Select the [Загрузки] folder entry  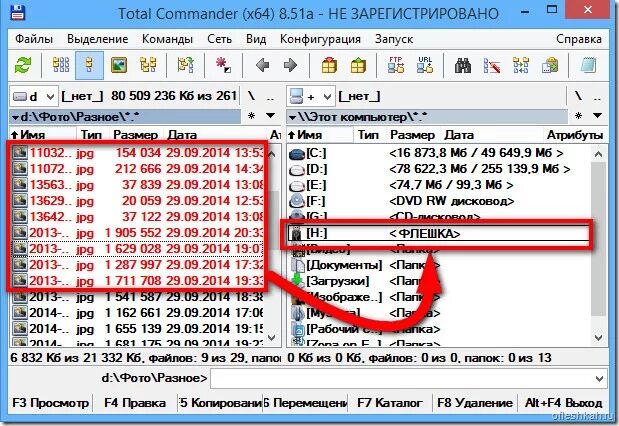point(439,281)
